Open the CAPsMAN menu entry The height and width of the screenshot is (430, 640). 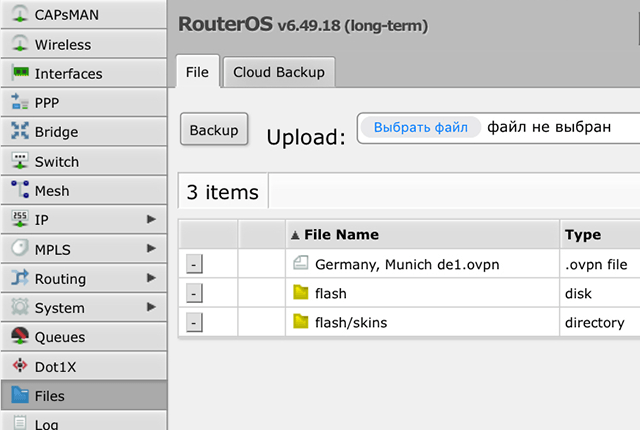[84, 14]
